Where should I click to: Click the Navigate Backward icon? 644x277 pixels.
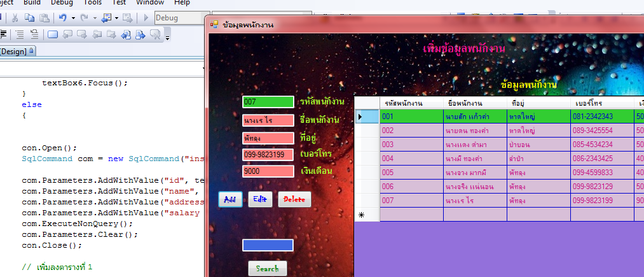coord(106,18)
